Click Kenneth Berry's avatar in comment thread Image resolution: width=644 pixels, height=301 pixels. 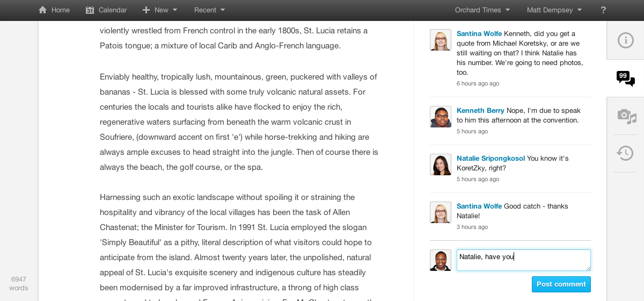tap(441, 117)
